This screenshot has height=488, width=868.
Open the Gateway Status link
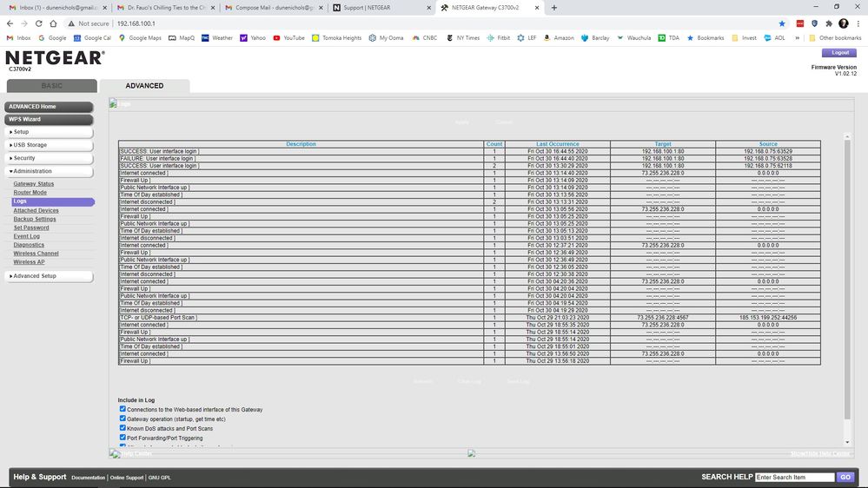(34, 184)
